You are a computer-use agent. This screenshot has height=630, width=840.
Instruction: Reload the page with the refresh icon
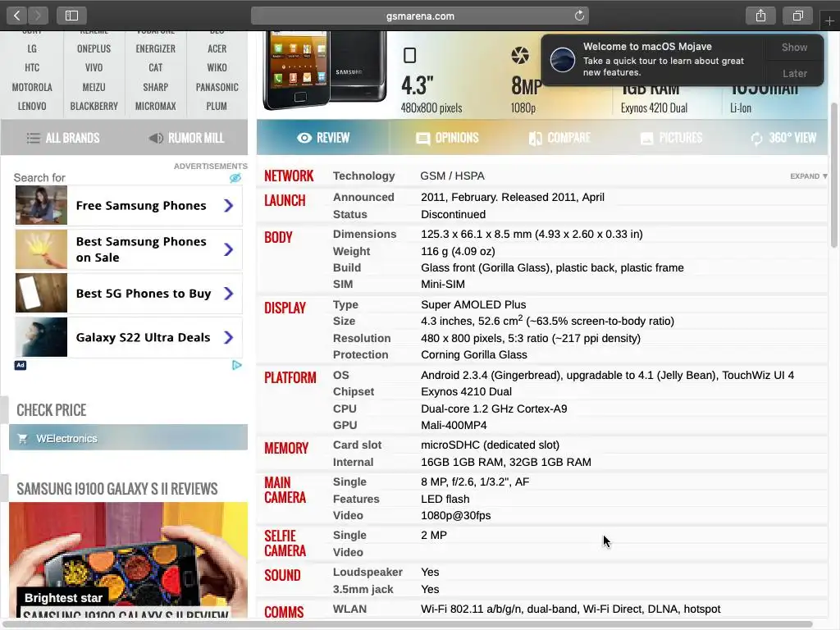[579, 16]
